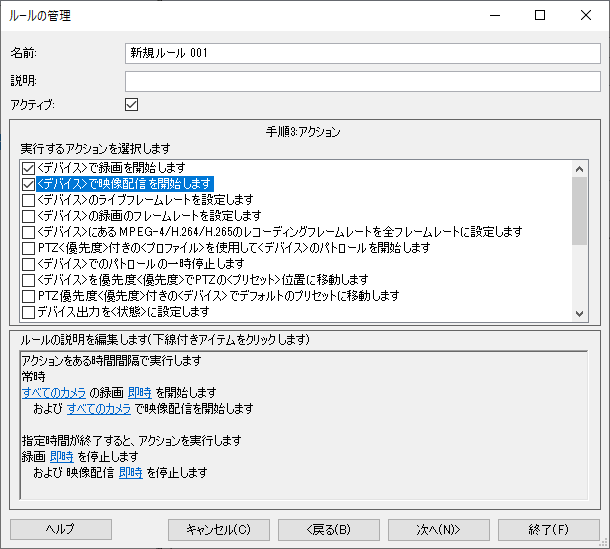The height and width of the screenshot is (549, 610).
Task: Check <デバイス>の録画のフレームレートを設定します
Action: [x=28, y=216]
